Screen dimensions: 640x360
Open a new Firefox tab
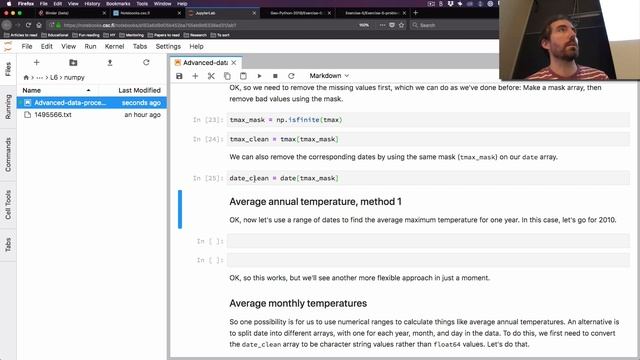point(416,13)
